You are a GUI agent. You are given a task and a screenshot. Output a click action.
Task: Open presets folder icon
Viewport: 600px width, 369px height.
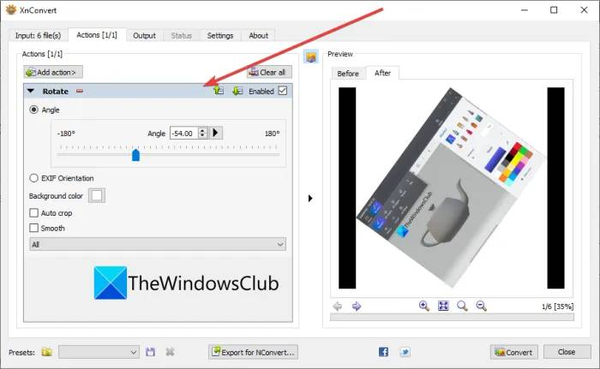pos(47,352)
